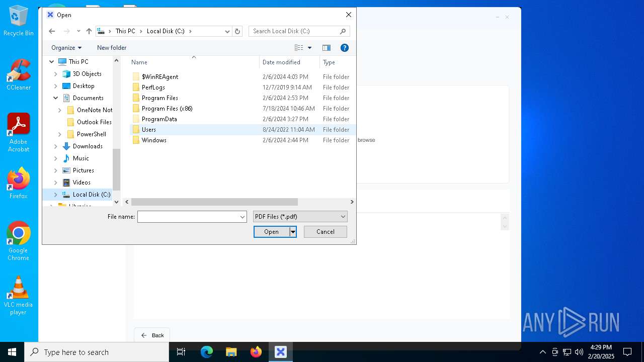Click the Search Local Disk (C:) box
The height and width of the screenshot is (362, 644).
click(x=299, y=31)
